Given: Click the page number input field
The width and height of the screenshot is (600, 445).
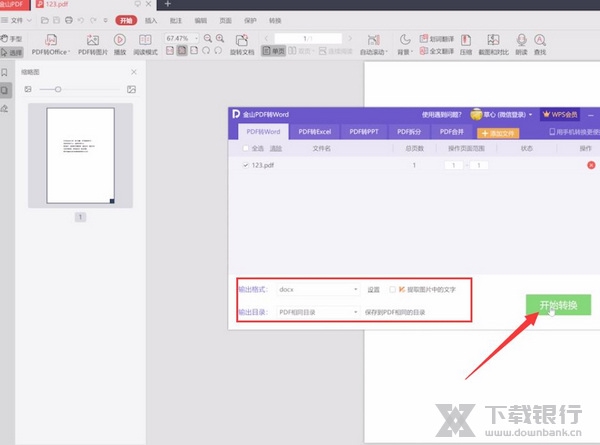Looking at the screenshot, I should (308, 38).
